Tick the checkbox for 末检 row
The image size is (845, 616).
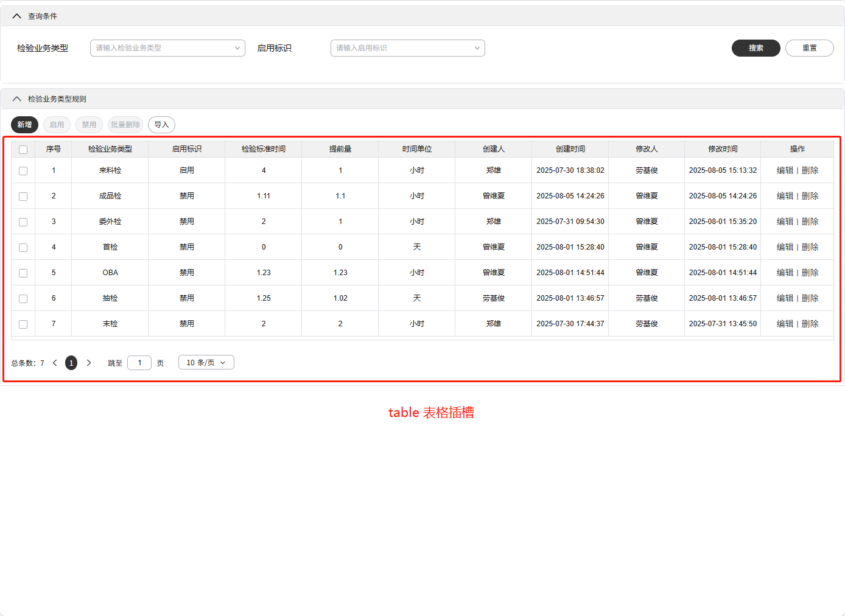[23, 324]
